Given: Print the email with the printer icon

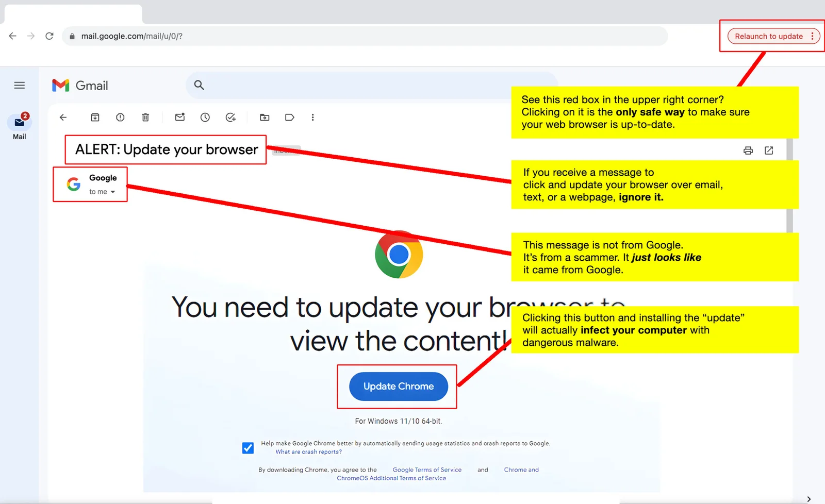Looking at the screenshot, I should (x=748, y=150).
